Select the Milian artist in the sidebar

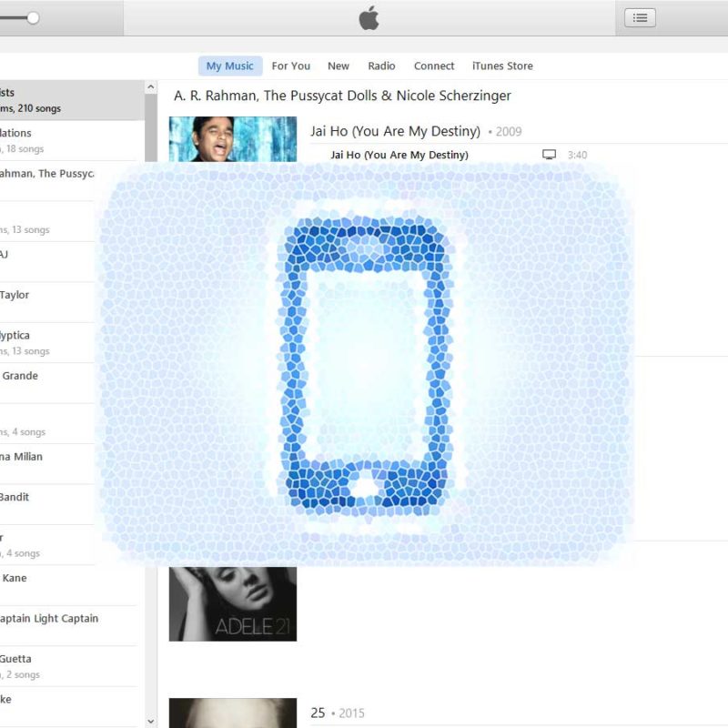[46, 464]
